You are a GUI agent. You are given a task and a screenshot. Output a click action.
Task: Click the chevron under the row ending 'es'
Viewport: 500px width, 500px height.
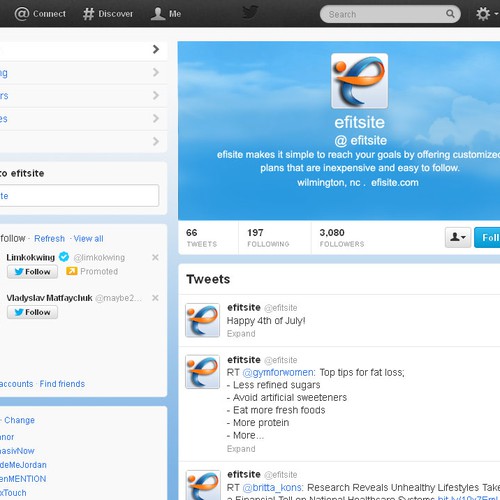click(156, 141)
